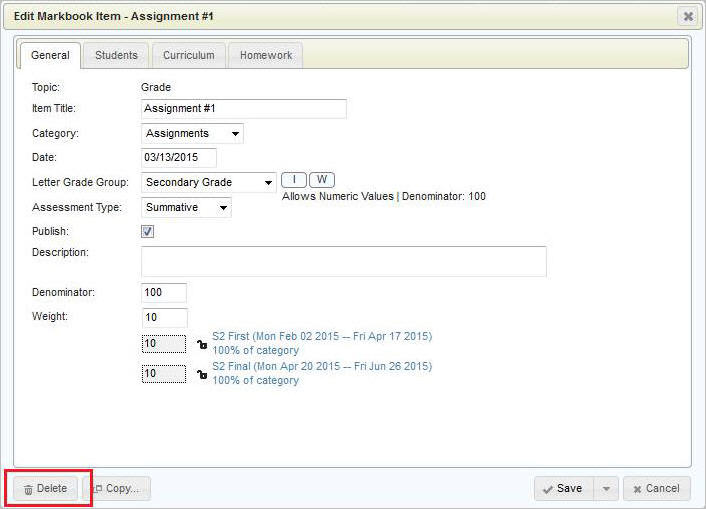Select the General tab
This screenshot has height=509, width=706.
tap(50, 56)
